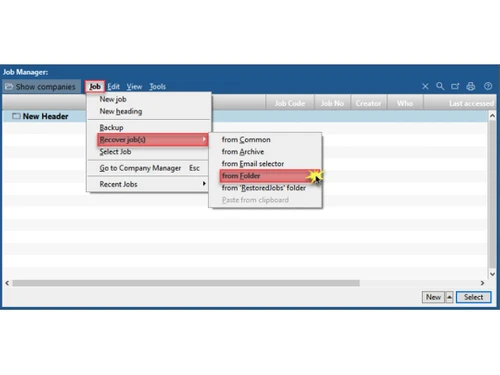500x375 pixels.
Task: Click the scroll right arrow
Action: [x=482, y=283]
